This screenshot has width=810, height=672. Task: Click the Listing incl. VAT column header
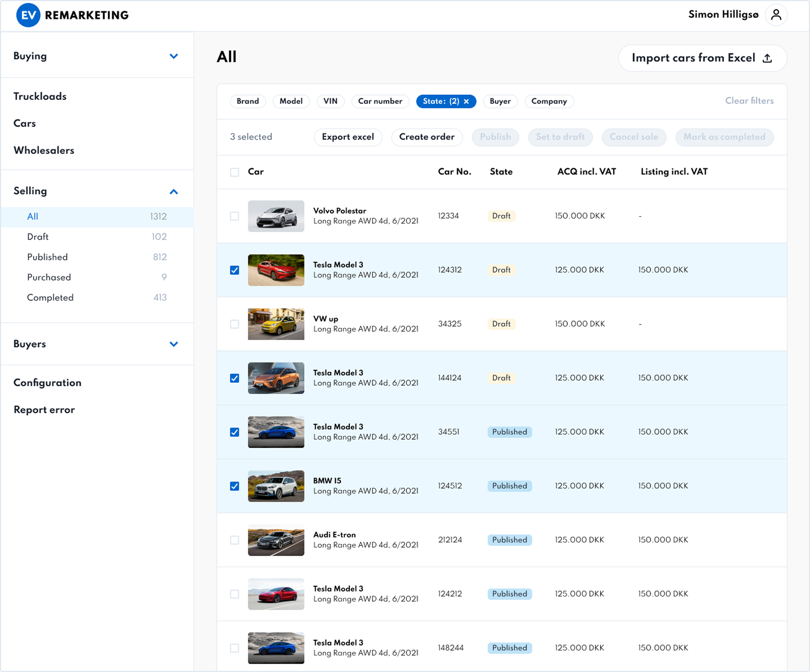[674, 172]
